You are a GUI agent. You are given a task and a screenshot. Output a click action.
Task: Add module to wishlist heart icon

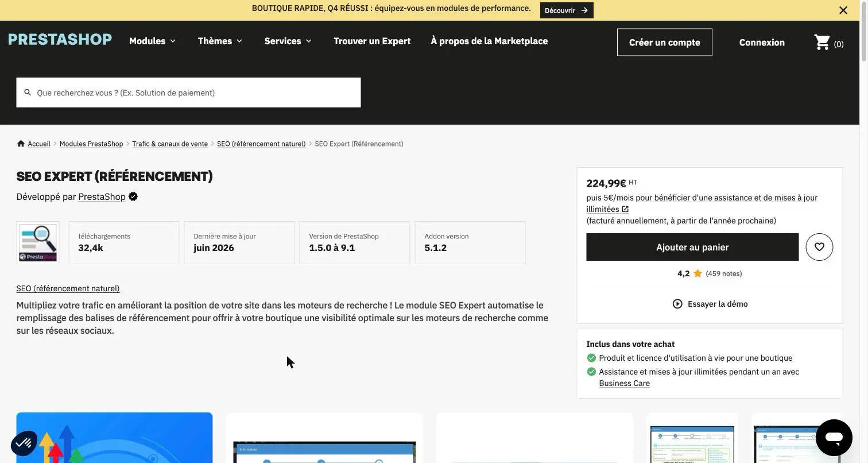click(819, 247)
